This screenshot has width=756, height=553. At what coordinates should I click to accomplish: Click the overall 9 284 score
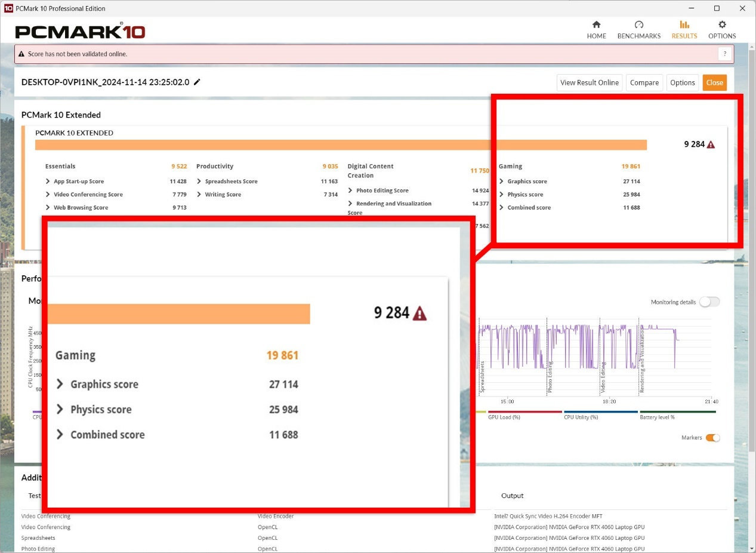coord(694,144)
